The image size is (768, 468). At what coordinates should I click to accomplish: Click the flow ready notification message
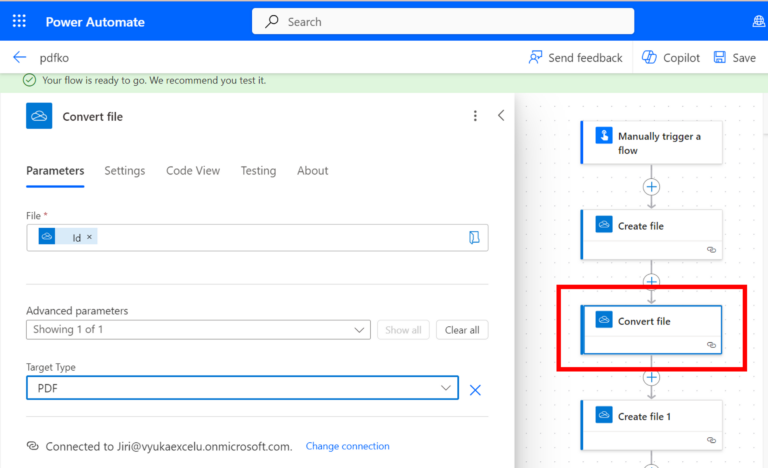154,80
